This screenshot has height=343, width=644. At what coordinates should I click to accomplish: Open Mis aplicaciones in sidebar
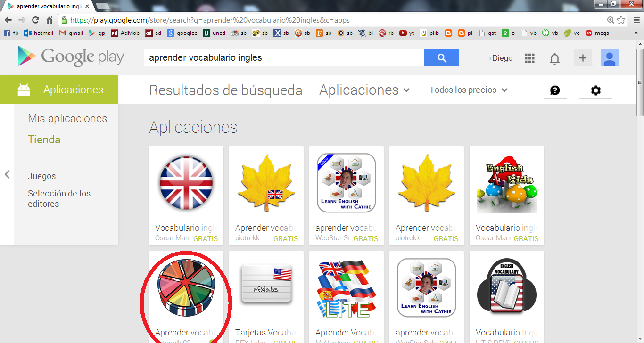click(67, 118)
